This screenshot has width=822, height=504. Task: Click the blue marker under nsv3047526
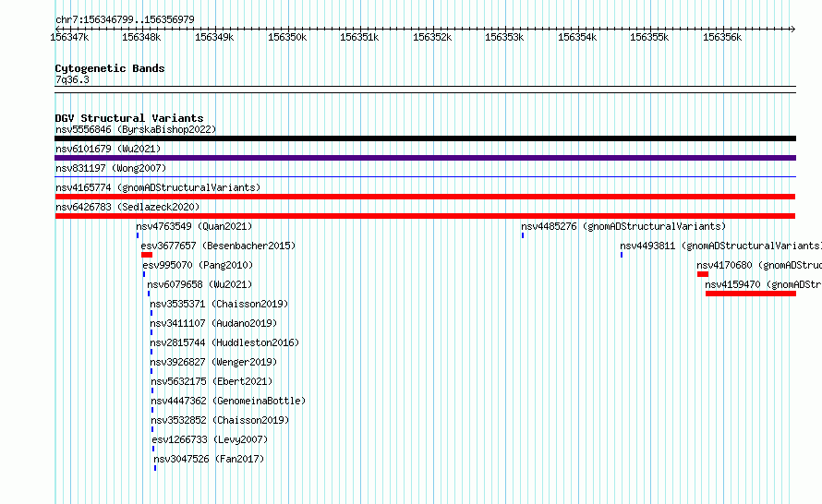pyautogui.click(x=155, y=468)
